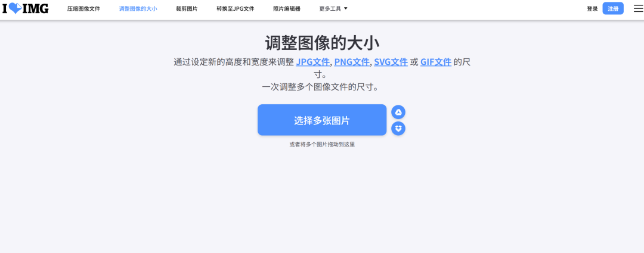The width and height of the screenshot is (644, 253).
Task: Click the 选择多张图片 button
Action: 322,120
